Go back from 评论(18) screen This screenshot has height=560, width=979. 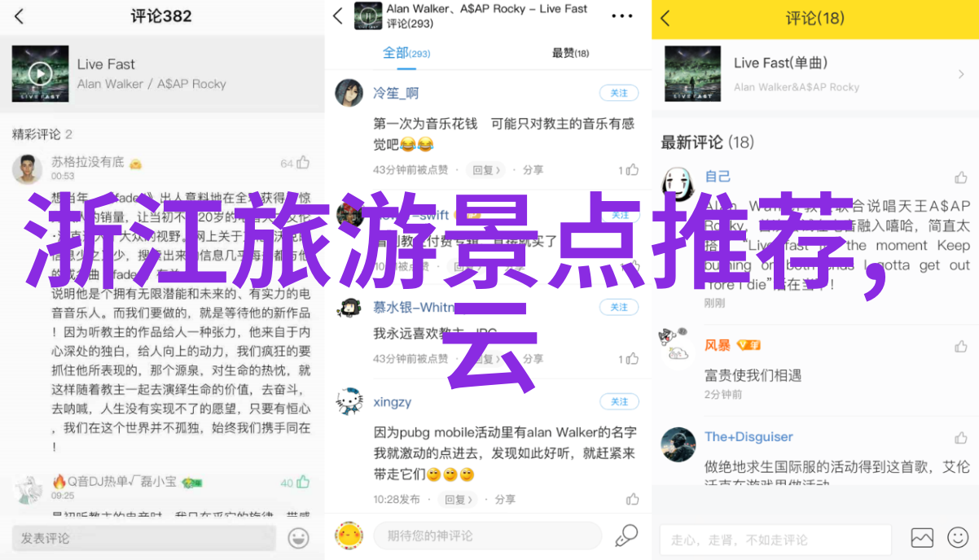pos(666,18)
